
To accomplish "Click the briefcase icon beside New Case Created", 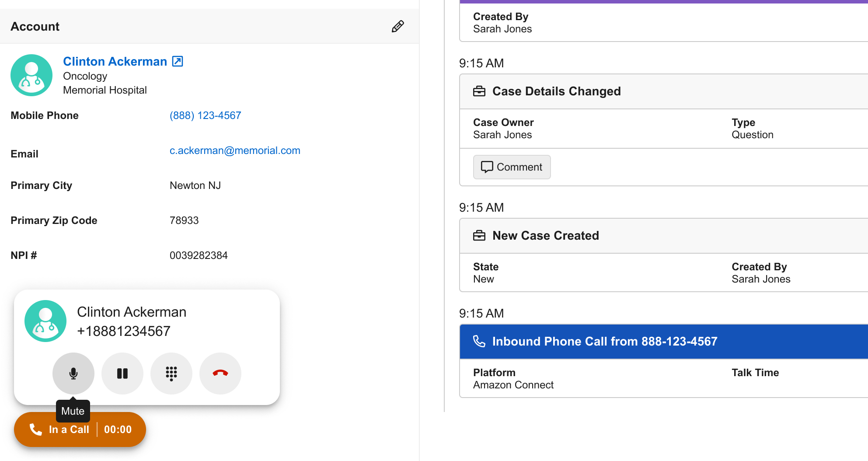I will pyautogui.click(x=479, y=236).
